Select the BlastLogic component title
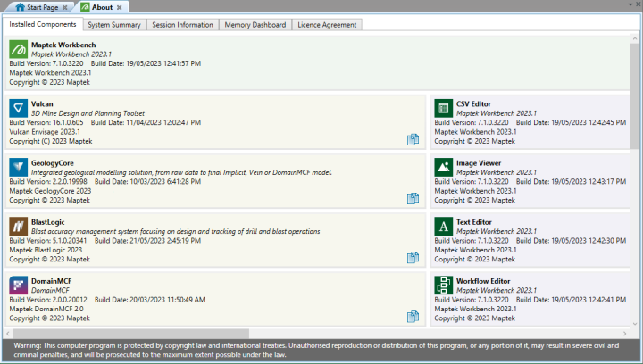Screen dimensions: 643x364 coord(48,222)
